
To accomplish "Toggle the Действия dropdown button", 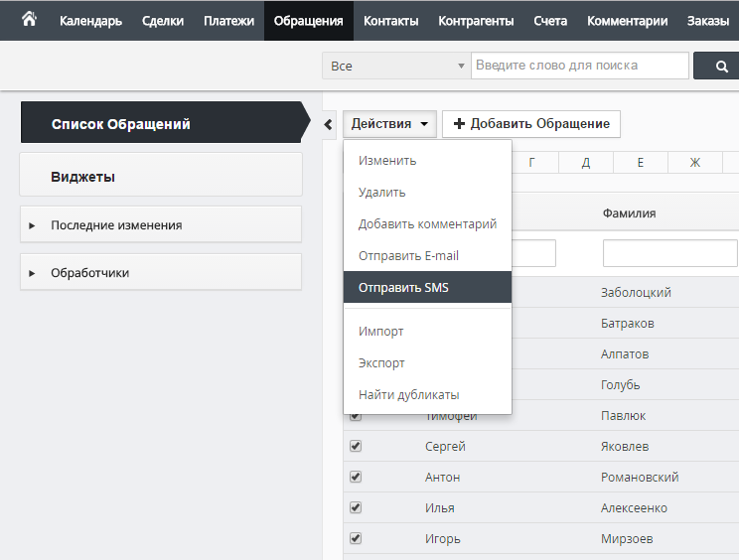I will pyautogui.click(x=390, y=124).
